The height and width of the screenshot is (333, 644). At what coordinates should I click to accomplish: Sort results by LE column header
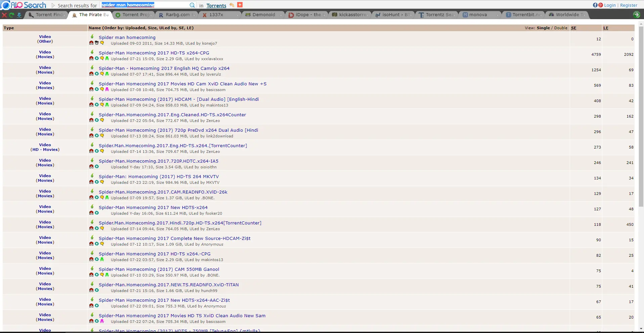[606, 28]
